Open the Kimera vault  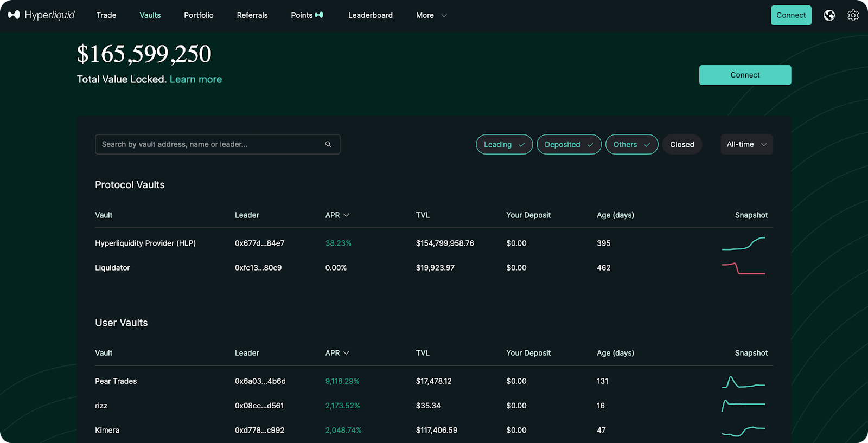107,430
